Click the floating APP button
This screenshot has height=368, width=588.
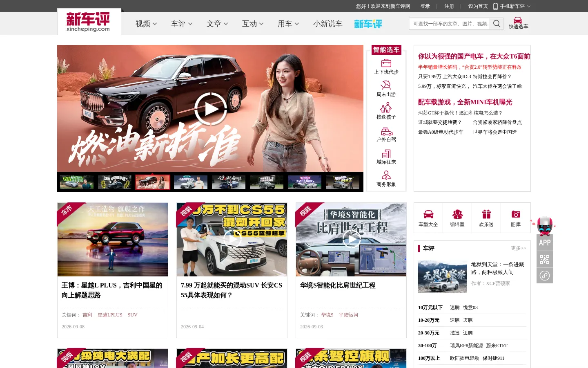[545, 242]
